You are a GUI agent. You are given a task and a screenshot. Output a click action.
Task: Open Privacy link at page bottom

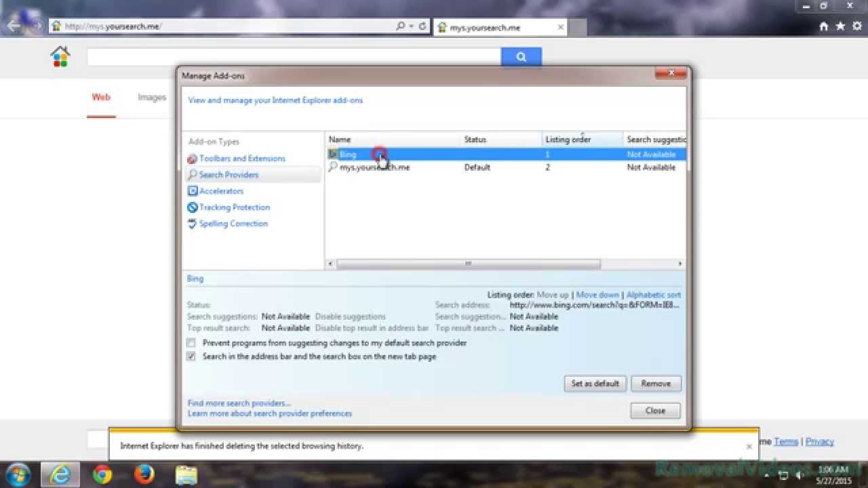pos(820,442)
